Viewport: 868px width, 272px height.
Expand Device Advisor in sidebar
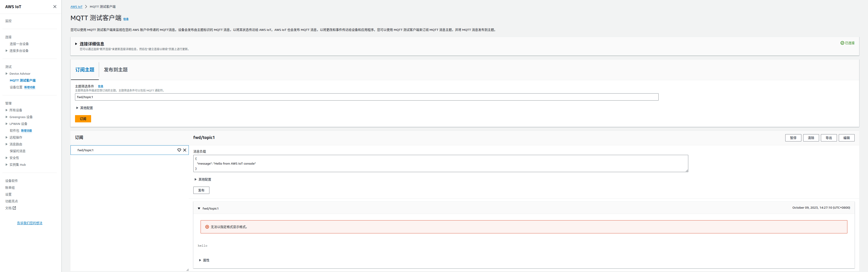click(x=6, y=74)
